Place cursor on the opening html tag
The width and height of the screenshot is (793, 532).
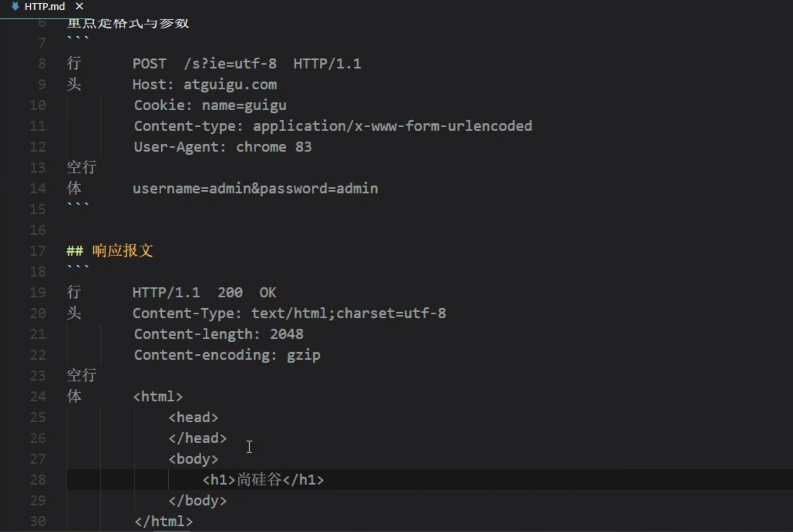point(158,397)
